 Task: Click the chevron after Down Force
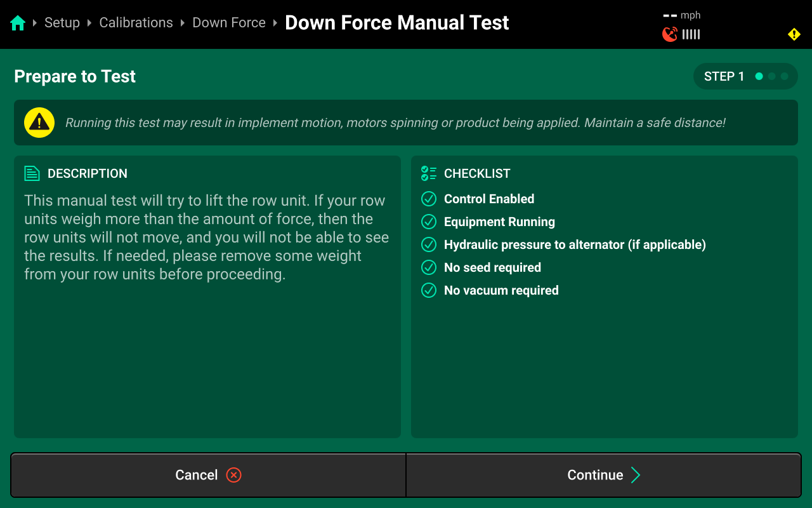coord(275,22)
